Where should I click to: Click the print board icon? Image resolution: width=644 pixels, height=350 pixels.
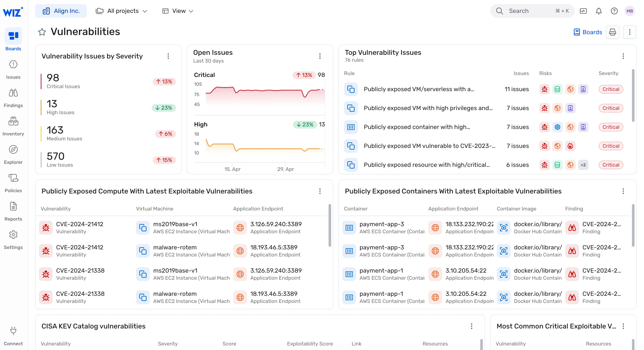[612, 32]
